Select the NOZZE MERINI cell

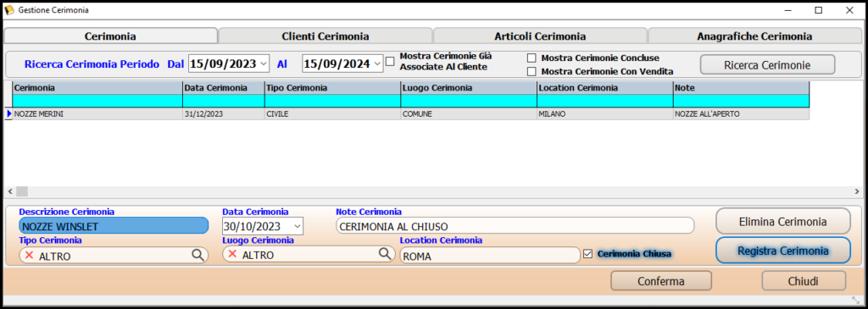coord(97,114)
